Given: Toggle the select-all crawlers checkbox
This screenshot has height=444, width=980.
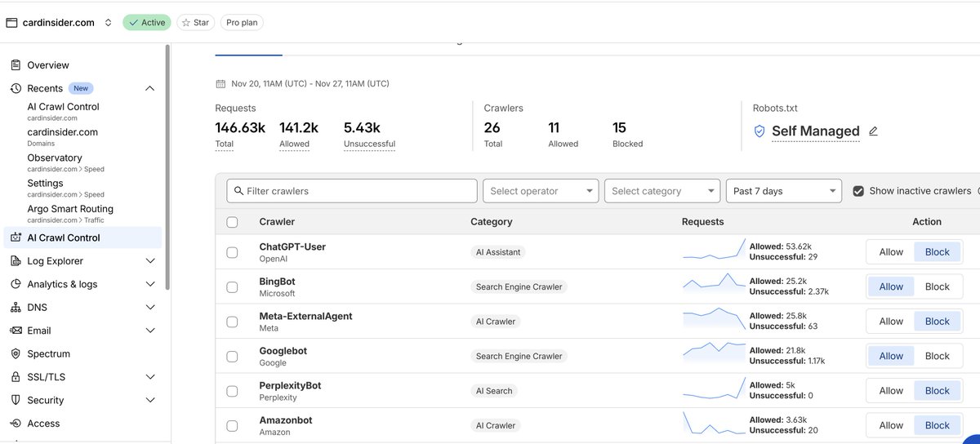Looking at the screenshot, I should click(232, 222).
